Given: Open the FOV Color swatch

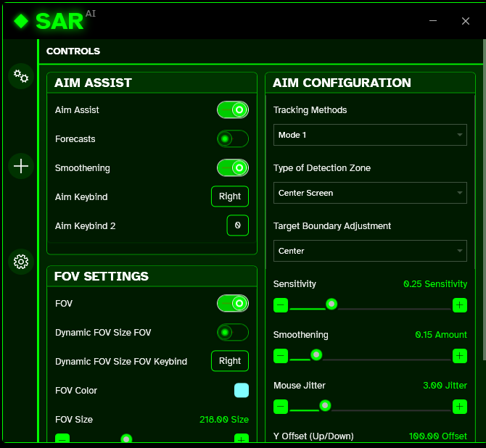Looking at the screenshot, I should tap(242, 391).
